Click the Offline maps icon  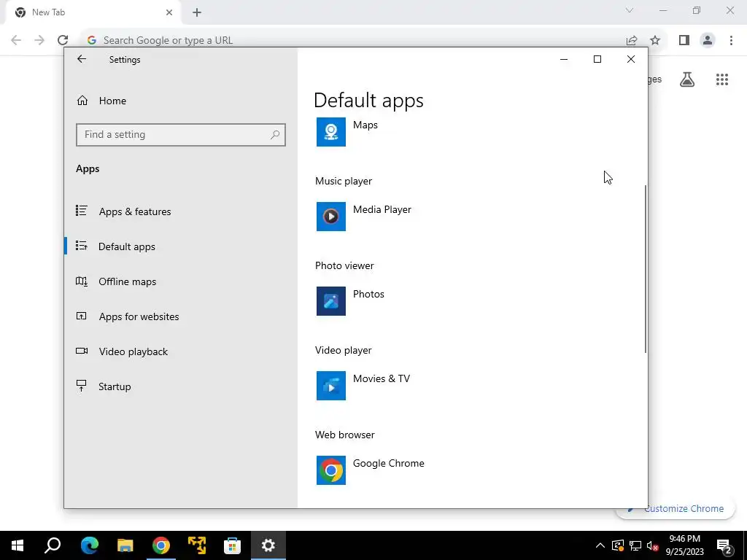click(82, 281)
